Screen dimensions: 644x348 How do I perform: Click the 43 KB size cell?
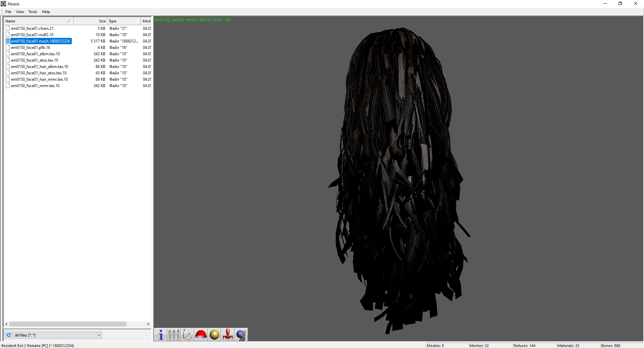click(100, 73)
